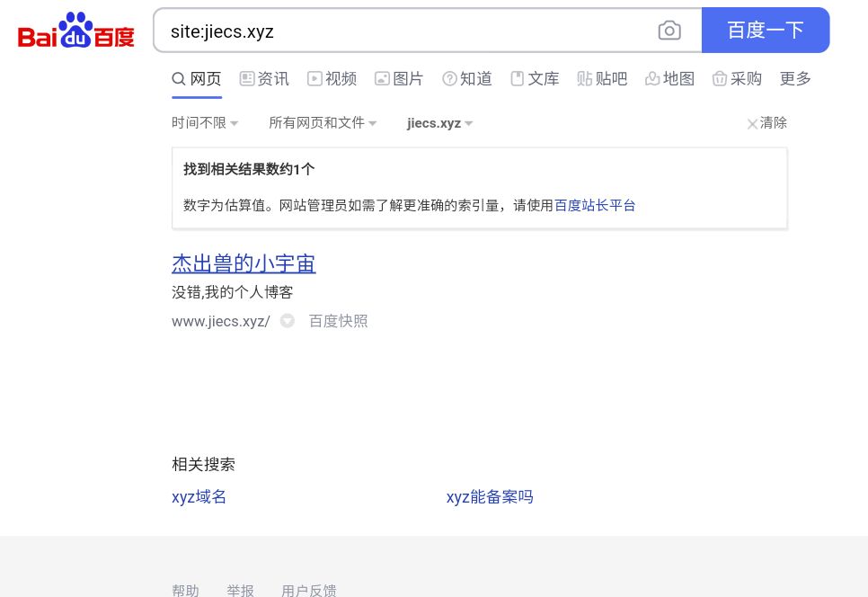This screenshot has width=868, height=597.
Task: Expand the 时间不限 time filter
Action: tap(205, 123)
